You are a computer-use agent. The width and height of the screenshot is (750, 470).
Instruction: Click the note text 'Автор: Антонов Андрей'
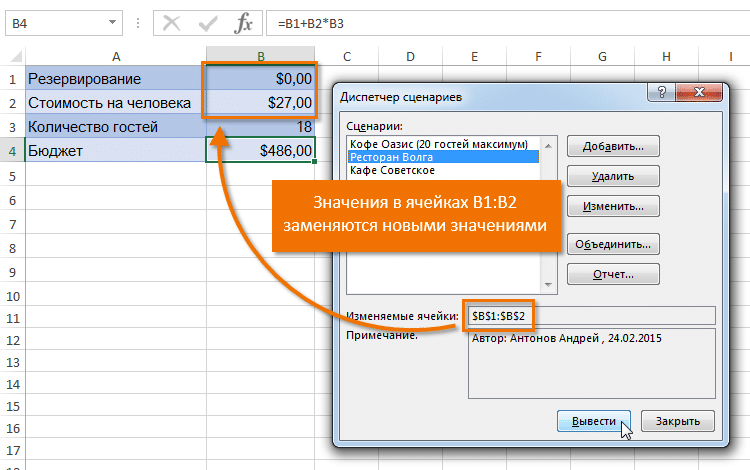point(535,339)
